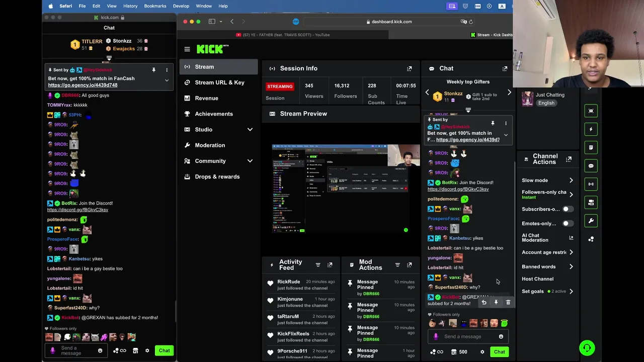Open Revenue page in sidebar
Screen dimensions: 644x362
tap(218, 98)
